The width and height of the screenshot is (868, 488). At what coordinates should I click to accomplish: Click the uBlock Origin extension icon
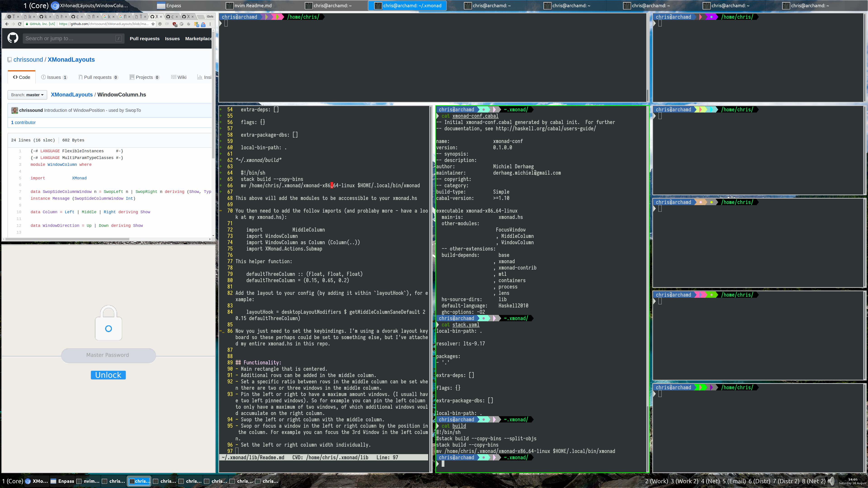(x=175, y=24)
